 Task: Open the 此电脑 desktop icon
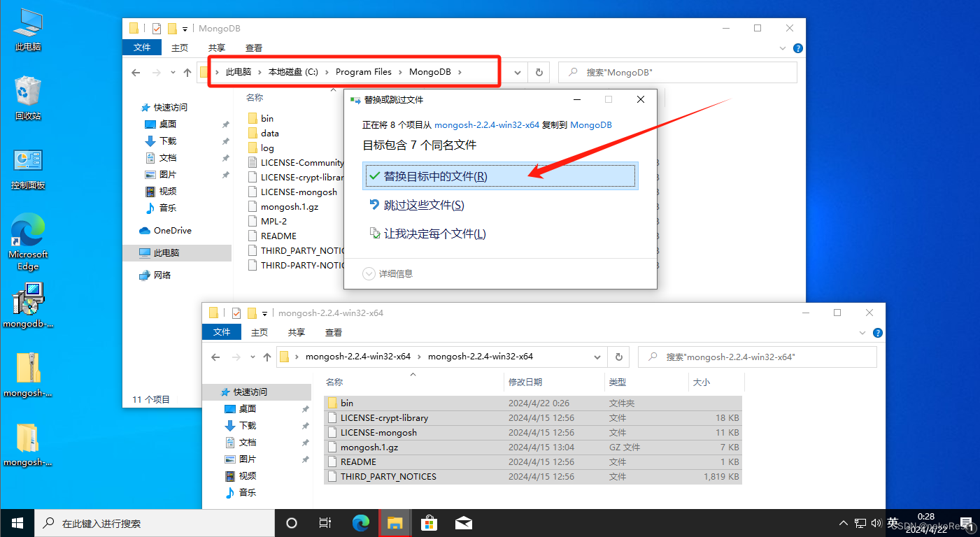click(x=28, y=29)
